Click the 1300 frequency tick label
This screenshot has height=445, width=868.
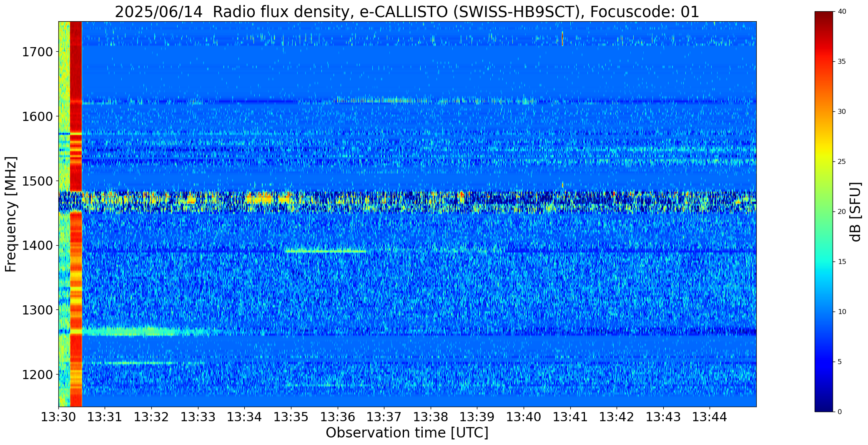click(x=37, y=310)
